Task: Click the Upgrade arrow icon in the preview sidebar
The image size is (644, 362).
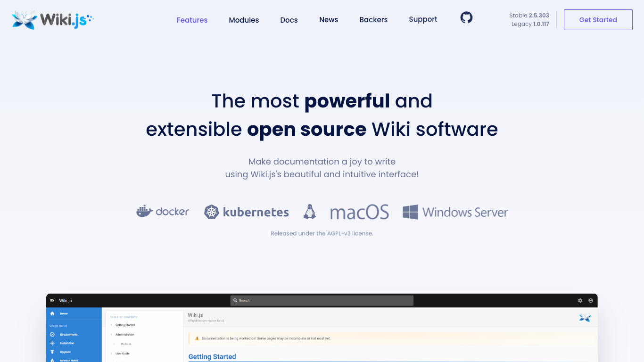Action: pyautogui.click(x=52, y=352)
